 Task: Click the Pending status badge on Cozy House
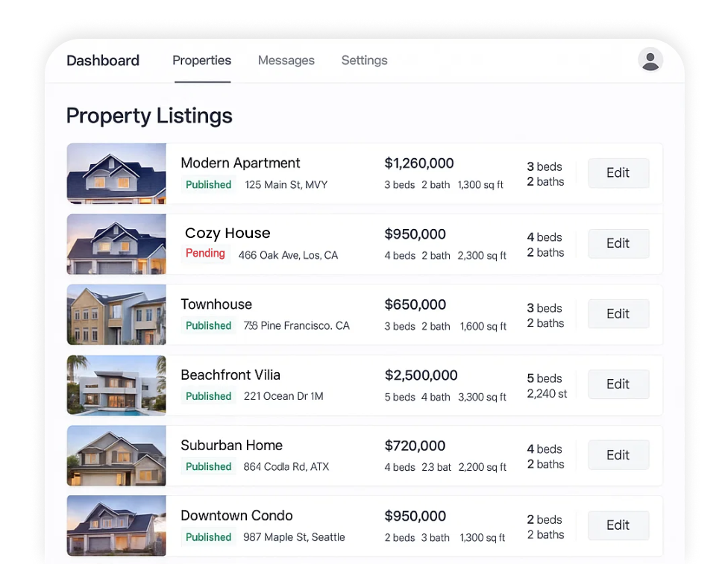pyautogui.click(x=205, y=254)
